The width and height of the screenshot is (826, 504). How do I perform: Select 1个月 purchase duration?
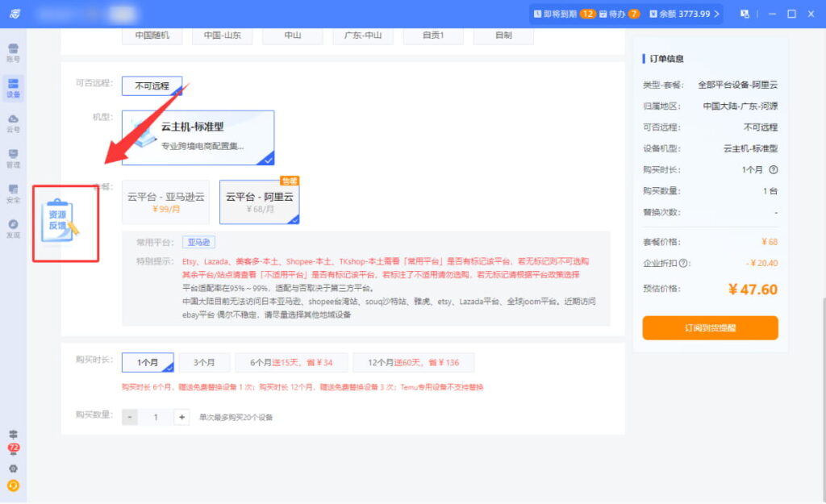pos(148,362)
